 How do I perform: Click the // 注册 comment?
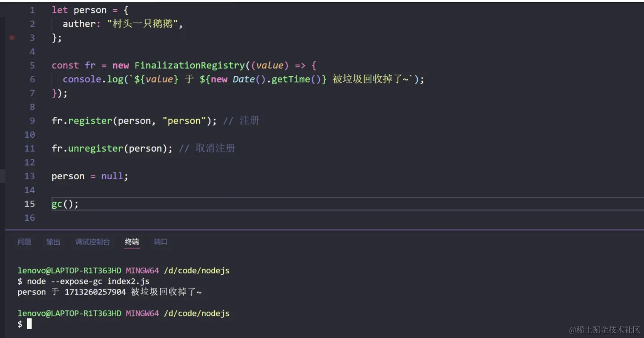241,121
